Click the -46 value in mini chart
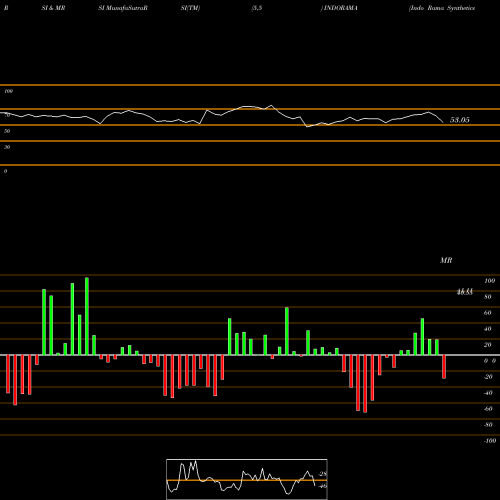Image resolution: width=500 pixels, height=500 pixels. point(323,486)
